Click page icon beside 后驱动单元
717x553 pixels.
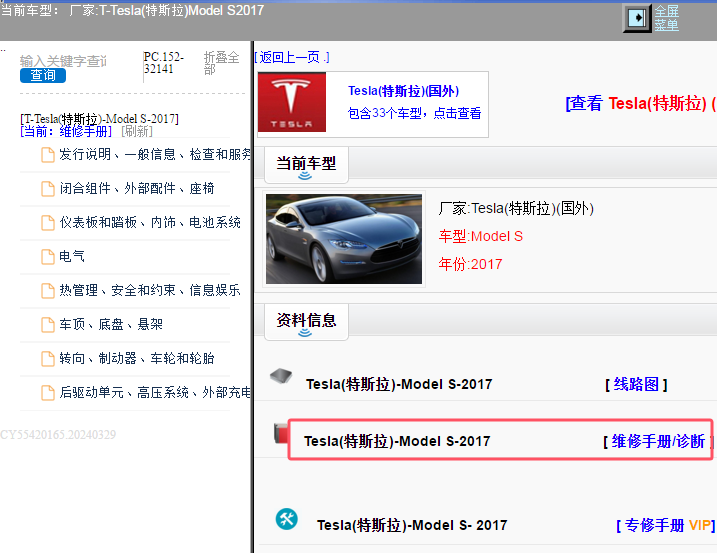point(48,392)
